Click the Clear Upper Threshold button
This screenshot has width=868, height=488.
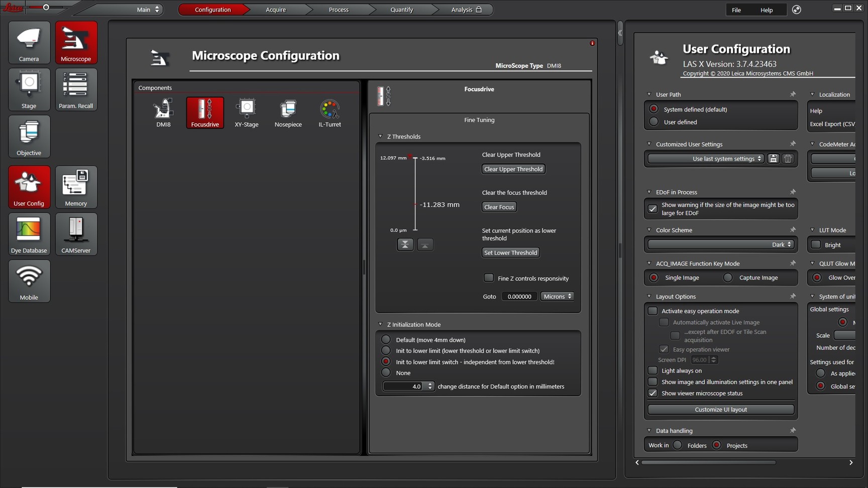pyautogui.click(x=513, y=169)
